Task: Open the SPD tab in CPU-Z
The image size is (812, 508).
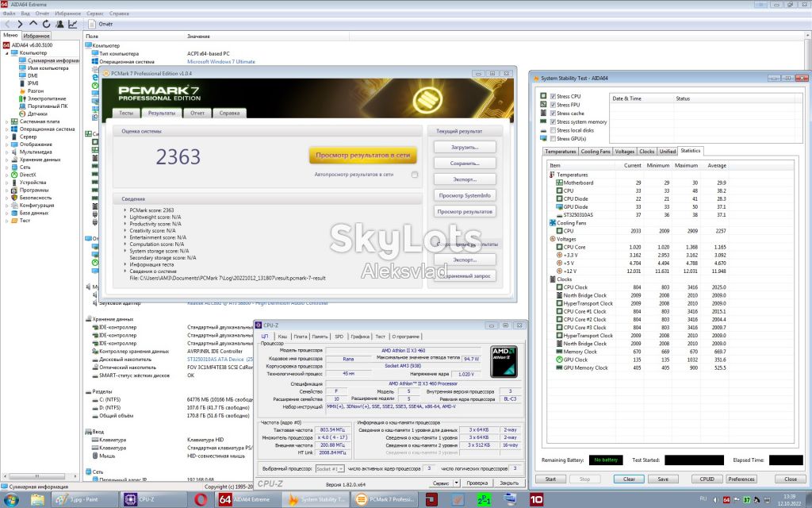Action: 339,337
